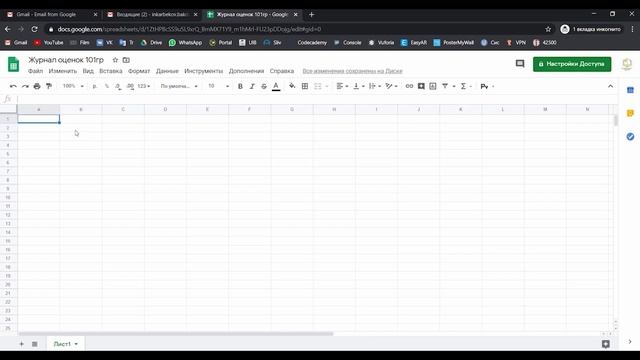Open the font family dropdown
Image resolution: width=640 pixels, height=360 pixels.
179,86
